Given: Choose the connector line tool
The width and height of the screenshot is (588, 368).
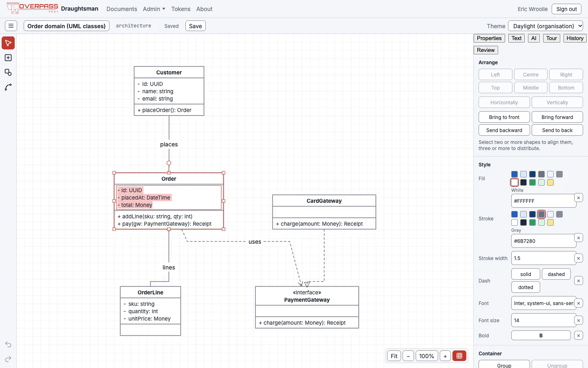Looking at the screenshot, I should (8, 87).
